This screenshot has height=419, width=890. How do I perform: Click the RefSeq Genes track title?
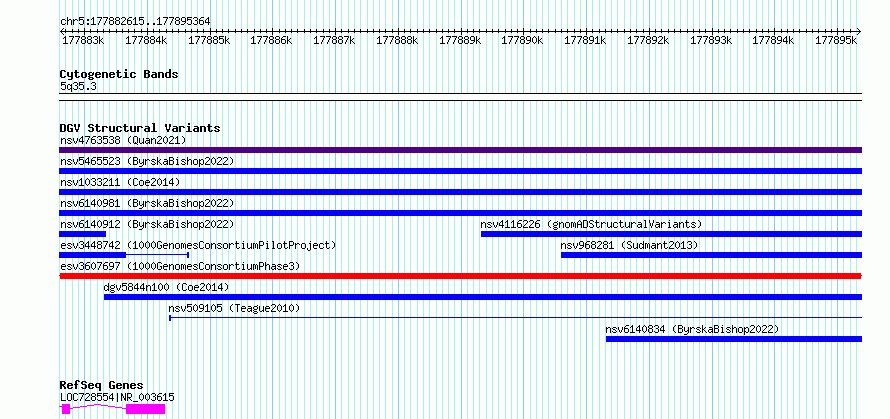101,386
